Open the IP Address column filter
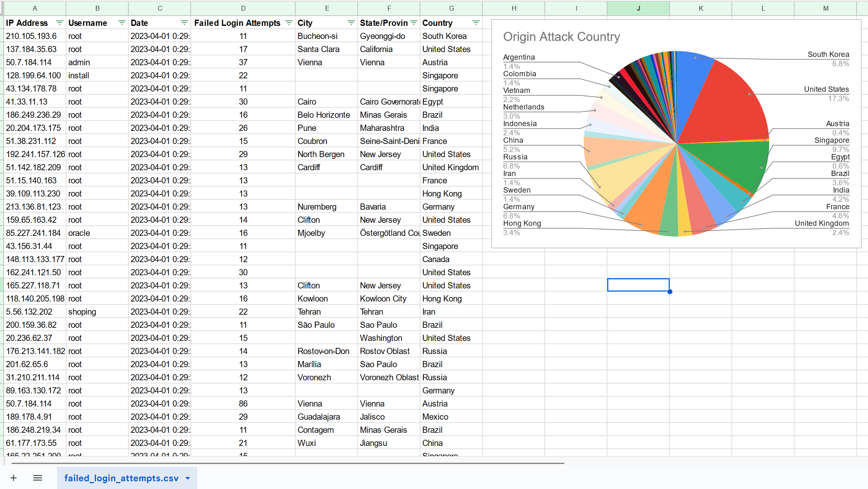This screenshot has width=868, height=489. pyautogui.click(x=59, y=23)
